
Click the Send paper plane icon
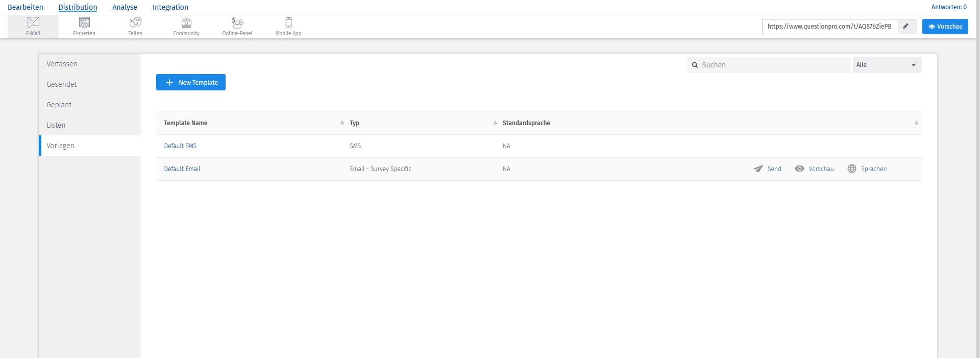[758, 169]
